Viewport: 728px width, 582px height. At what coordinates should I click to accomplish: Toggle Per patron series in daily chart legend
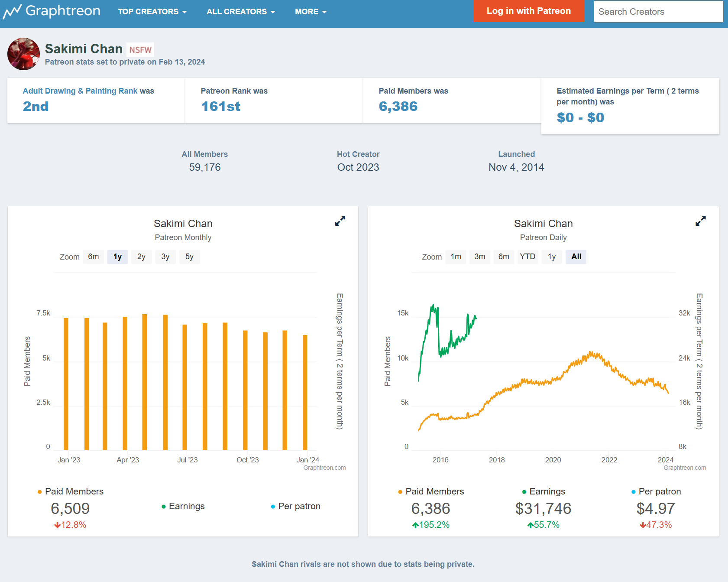[656, 491]
